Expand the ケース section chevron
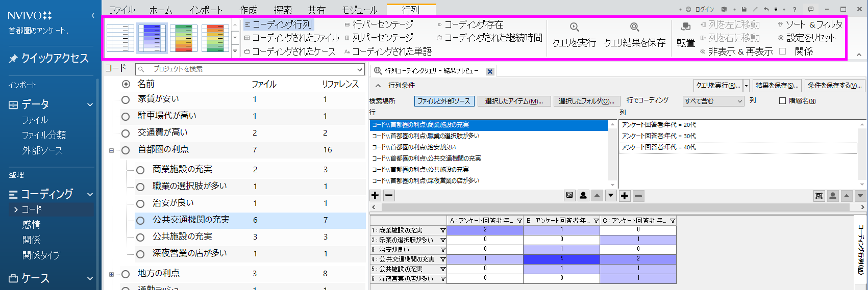The image size is (868, 290). [90, 279]
